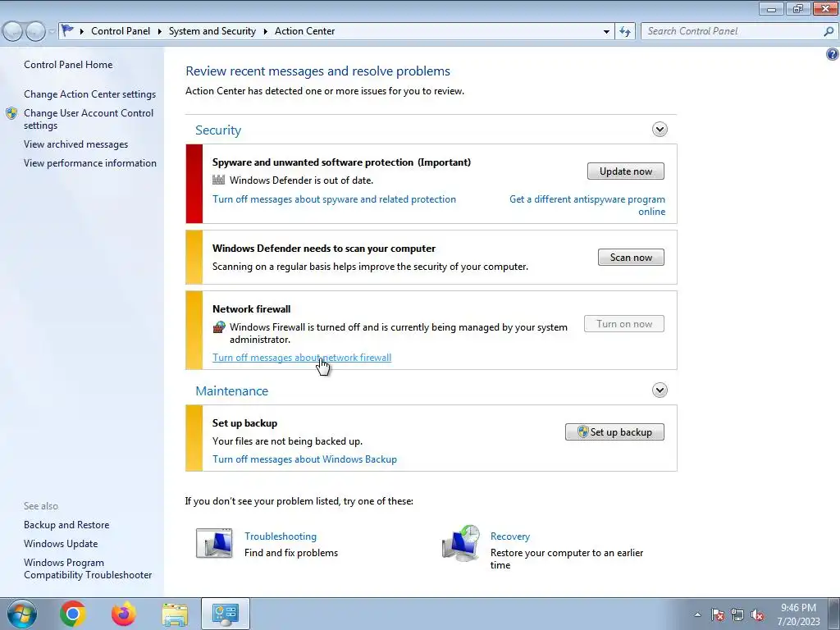Click network icon in system tray
Screen dimensions: 840x630
coord(737,615)
